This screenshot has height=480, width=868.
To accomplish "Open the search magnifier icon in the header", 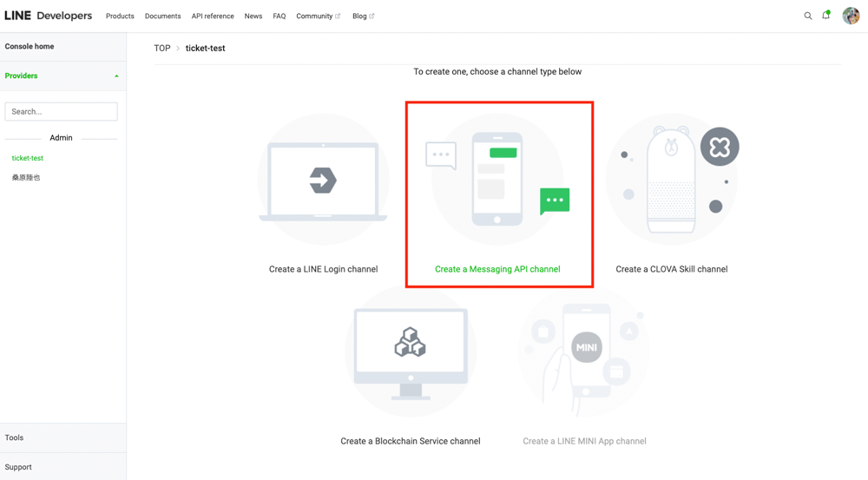I will pyautogui.click(x=807, y=16).
